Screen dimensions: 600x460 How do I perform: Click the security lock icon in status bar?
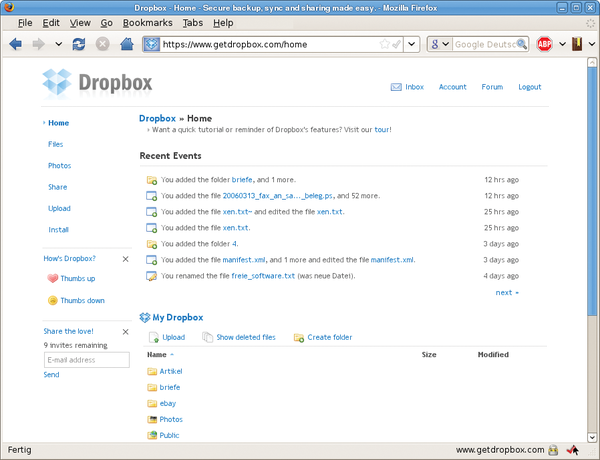(553, 450)
